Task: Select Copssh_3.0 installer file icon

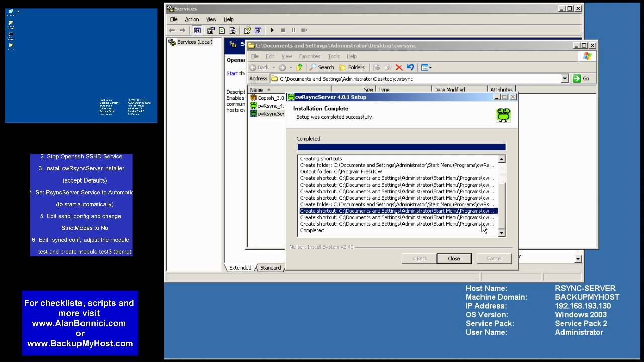Action: (x=254, y=98)
